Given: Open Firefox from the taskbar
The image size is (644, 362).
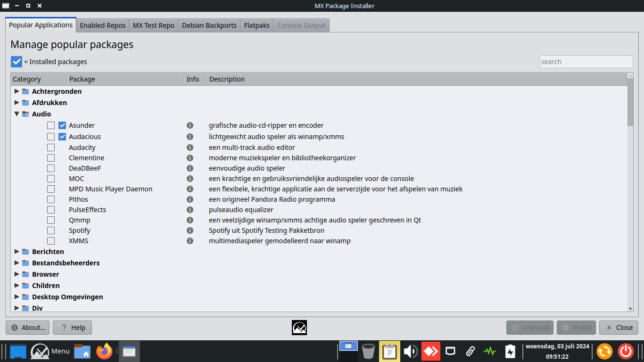Looking at the screenshot, I should coord(104,351).
